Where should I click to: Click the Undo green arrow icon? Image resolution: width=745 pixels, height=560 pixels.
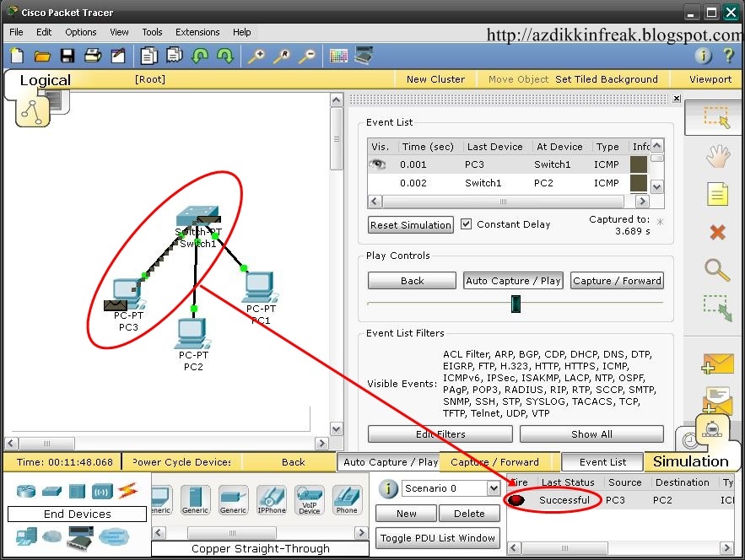pyautogui.click(x=200, y=56)
